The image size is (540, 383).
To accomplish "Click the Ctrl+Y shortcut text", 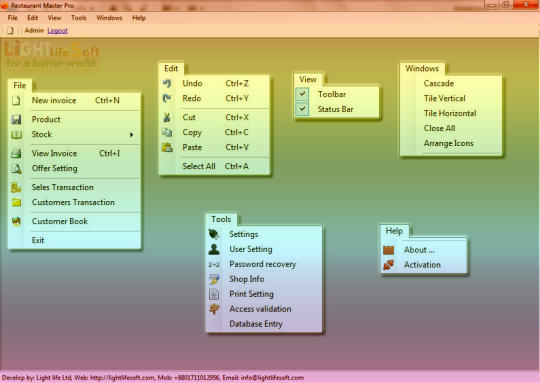I will point(237,99).
